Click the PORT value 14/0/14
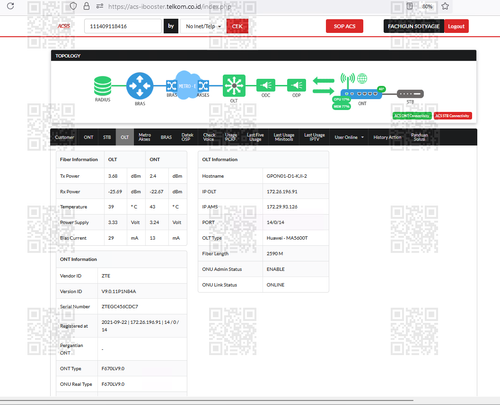 [275, 222]
